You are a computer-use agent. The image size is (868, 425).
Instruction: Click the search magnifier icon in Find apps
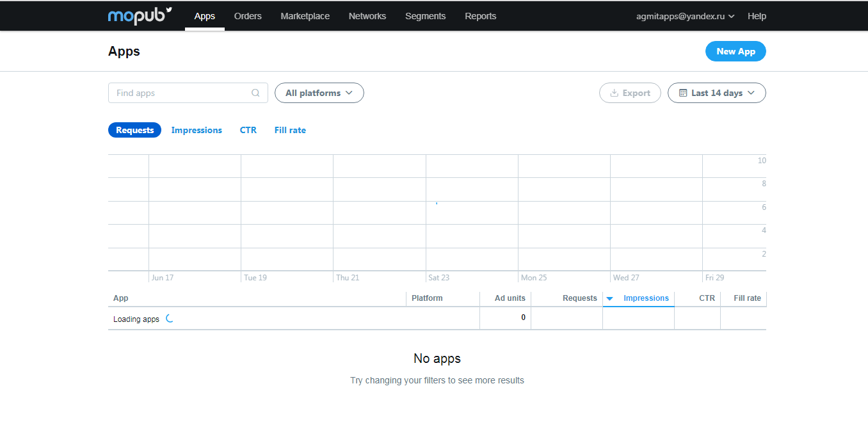pyautogui.click(x=256, y=93)
